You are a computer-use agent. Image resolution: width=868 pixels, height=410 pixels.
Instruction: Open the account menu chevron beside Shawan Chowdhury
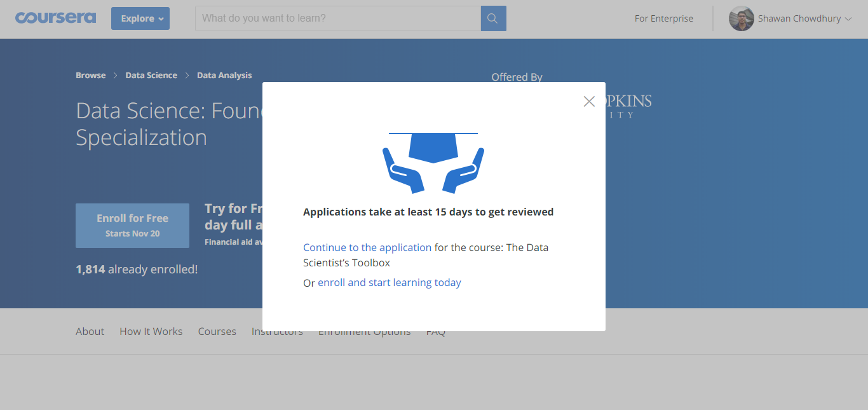pos(848,19)
